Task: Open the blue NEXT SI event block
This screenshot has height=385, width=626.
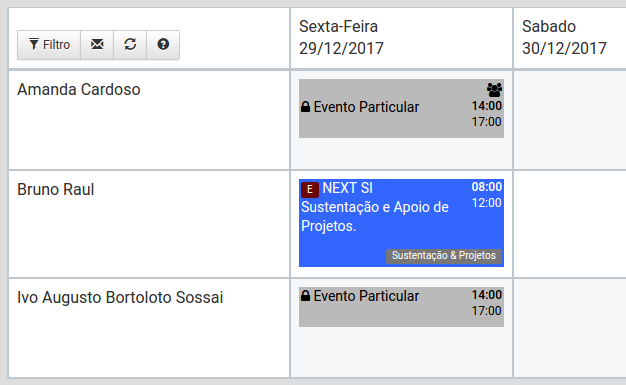Action: 401,223
